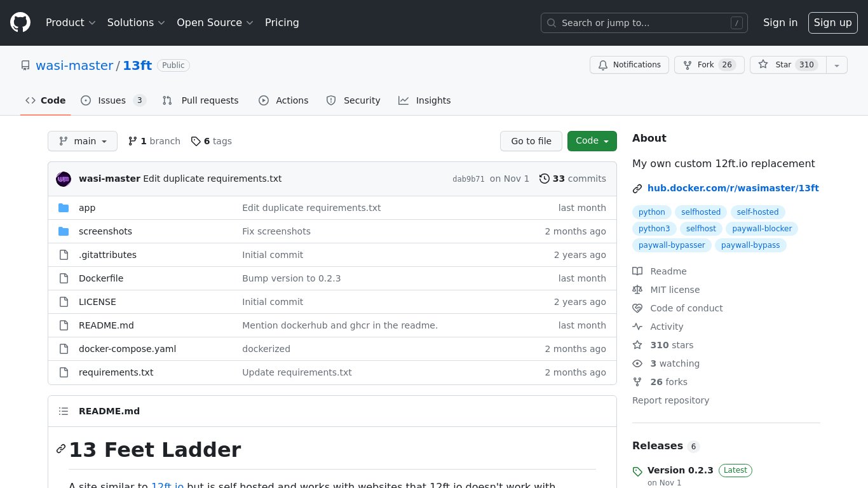Viewport: 868px width, 488px height.
Task: Focus the Search or jump to field
Action: pyautogui.click(x=644, y=23)
